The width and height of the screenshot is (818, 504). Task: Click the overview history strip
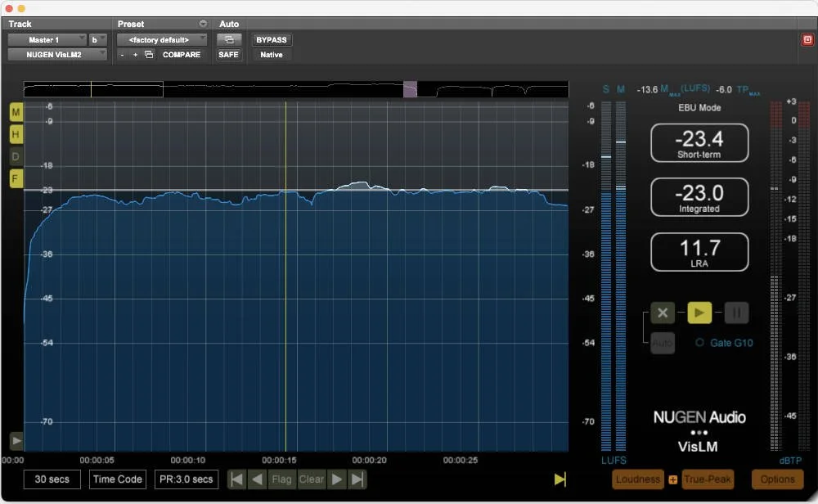(296, 89)
